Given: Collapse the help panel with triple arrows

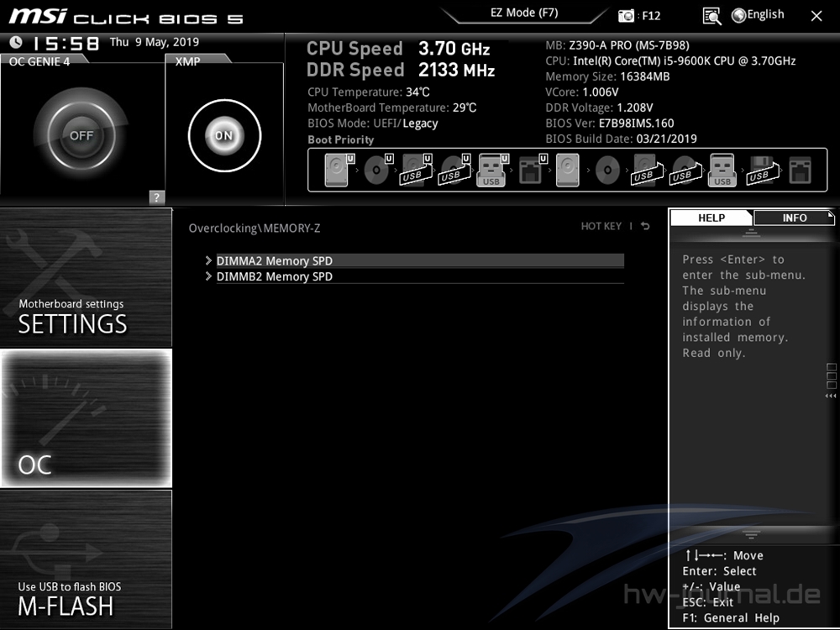Looking at the screenshot, I should click(831, 396).
